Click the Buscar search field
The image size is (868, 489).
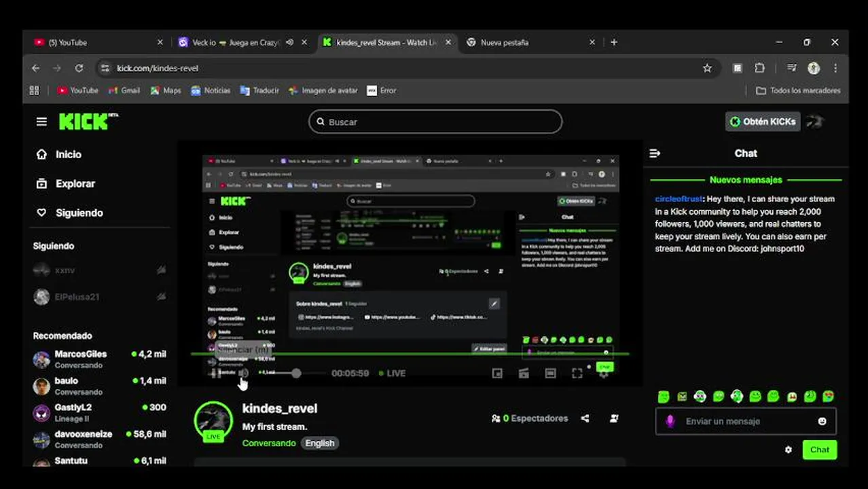(x=435, y=122)
